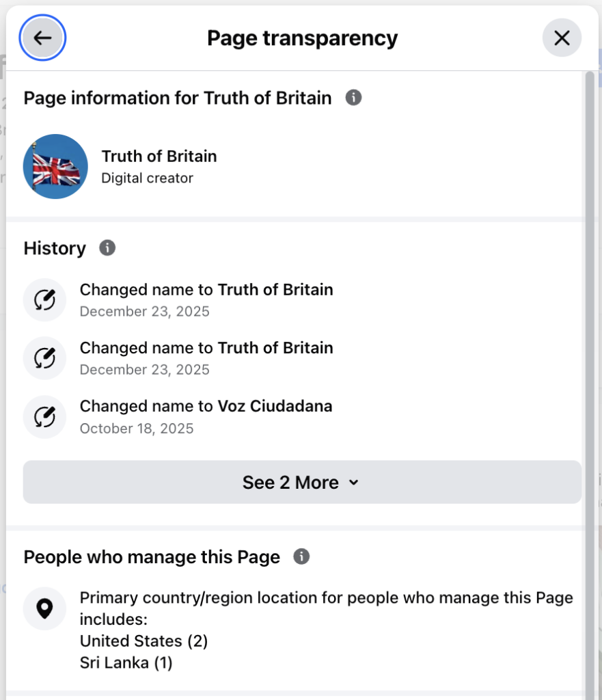Click the location pin icon
This screenshot has width=602, height=700.
click(44, 608)
